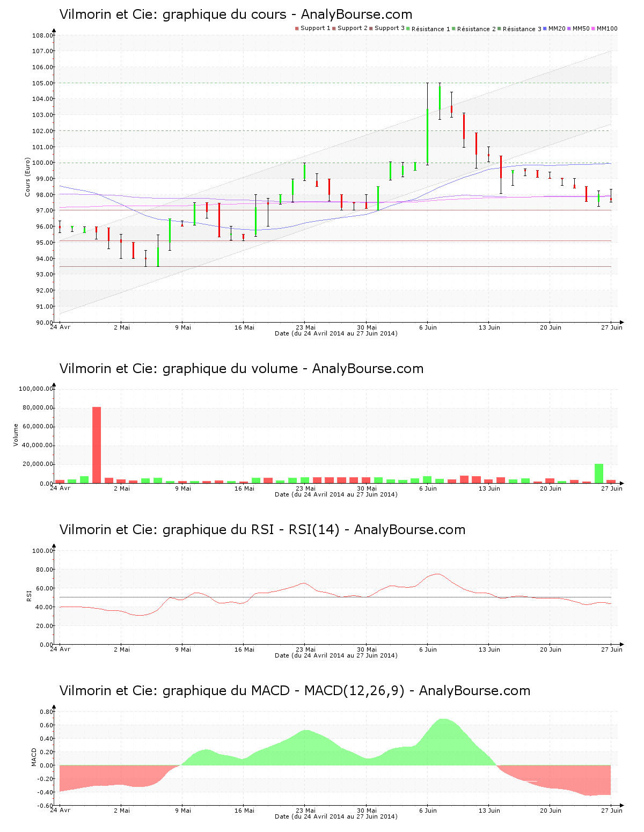Image resolution: width=644 pixels, height=832 pixels.
Task: Click the 'MACD' y-axis label
Action: tap(34, 757)
